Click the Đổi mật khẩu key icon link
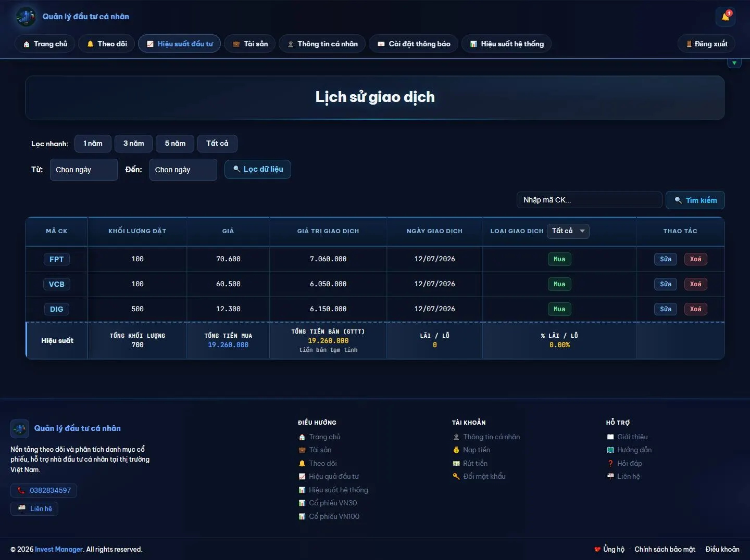Viewport: 750px width, 560px height. 479,476
